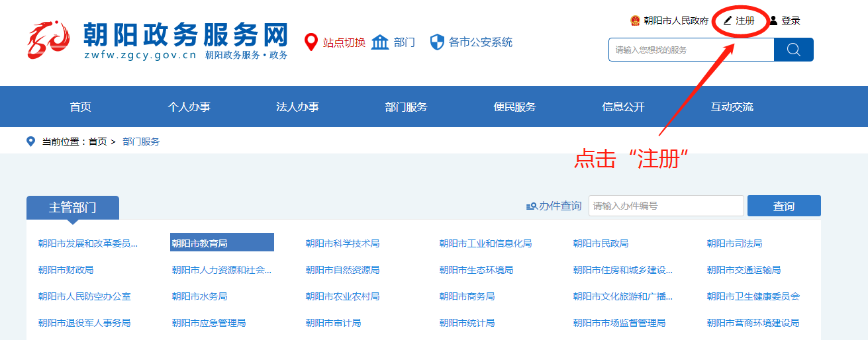
Task: Select 朝阳市科学技术局 department
Action: click(342, 243)
